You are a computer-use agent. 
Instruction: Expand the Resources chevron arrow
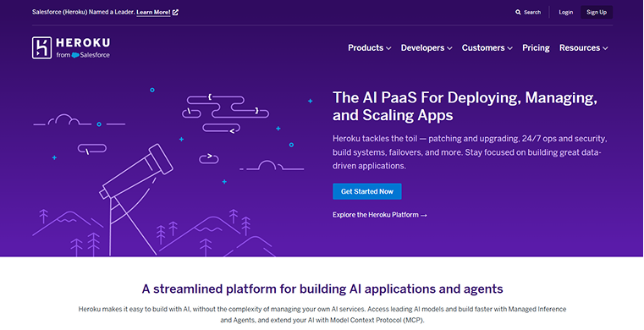605,48
